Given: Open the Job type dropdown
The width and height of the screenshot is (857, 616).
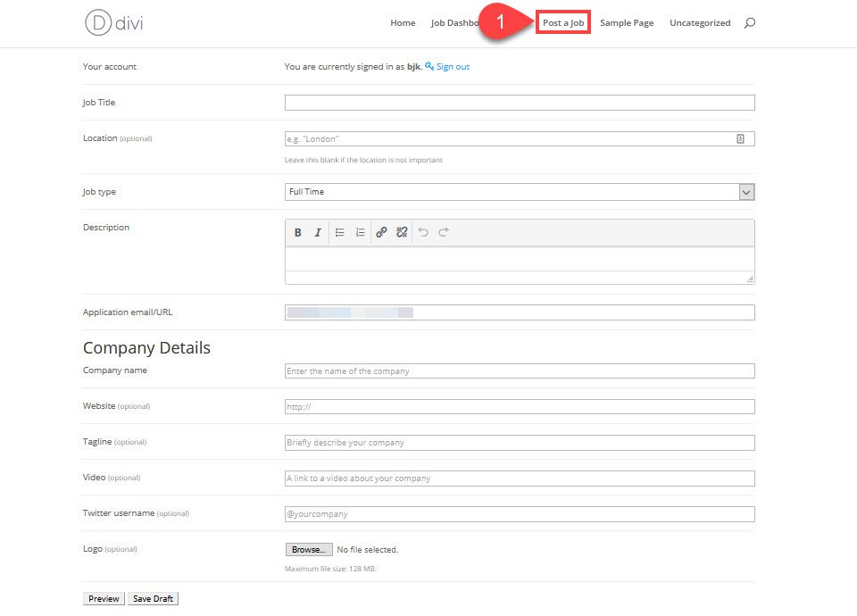Looking at the screenshot, I should click(745, 191).
